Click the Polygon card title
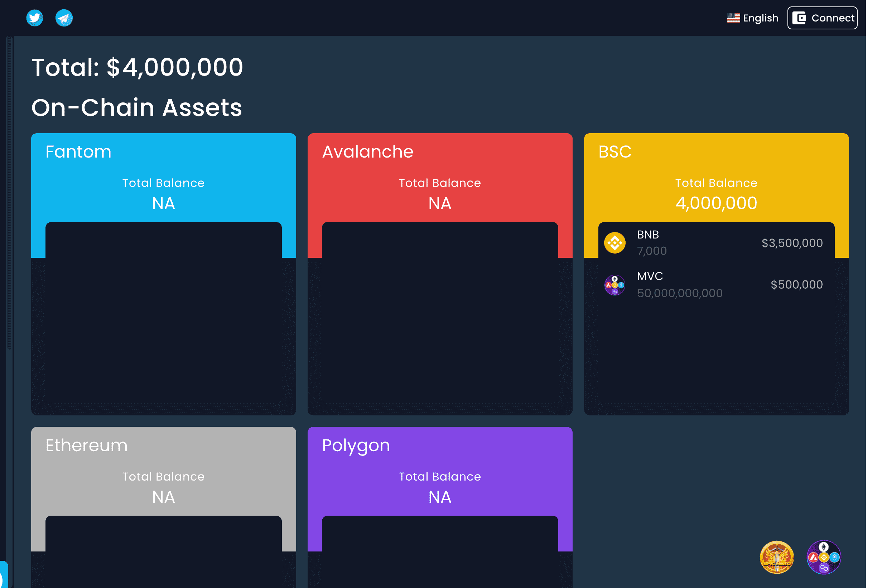This screenshot has width=882, height=588. click(356, 445)
